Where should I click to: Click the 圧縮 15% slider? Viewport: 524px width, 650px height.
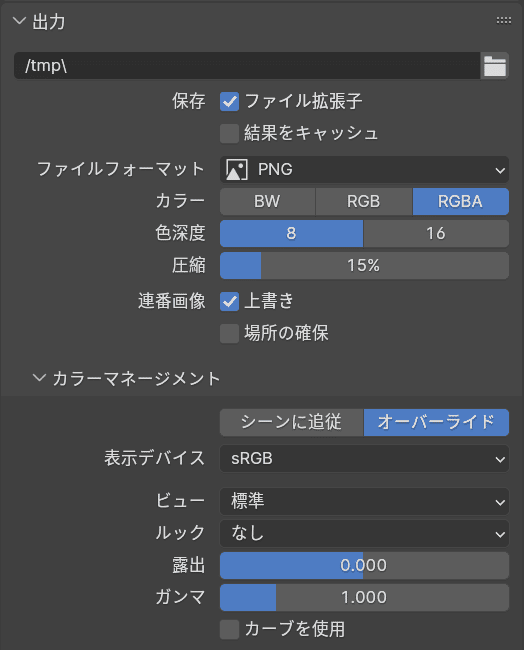click(x=364, y=265)
